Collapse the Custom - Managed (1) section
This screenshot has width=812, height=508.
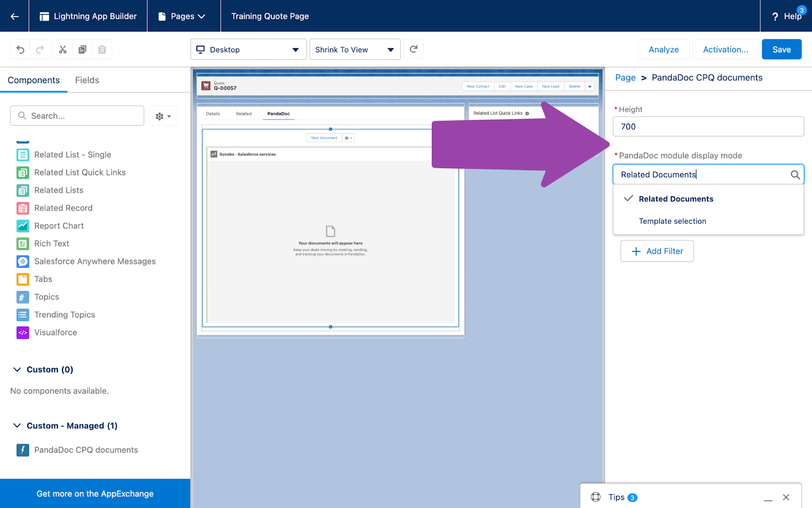coord(17,425)
